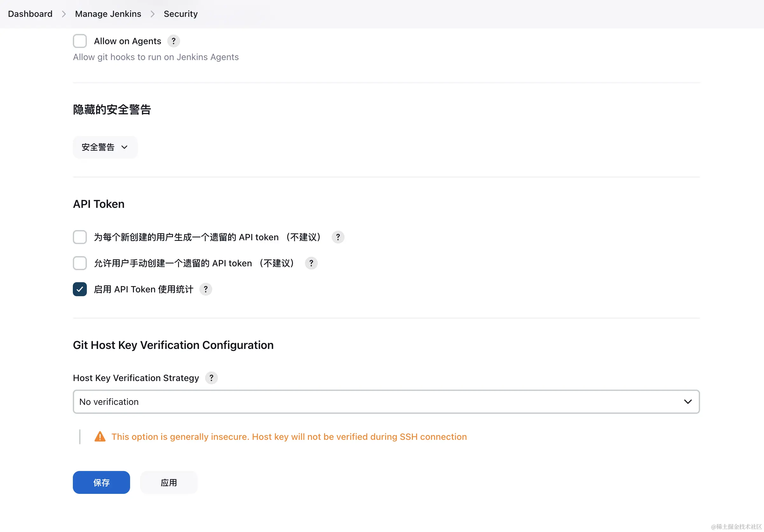The height and width of the screenshot is (532, 764).
Task: Open help for manual legacy API token creation
Action: coord(311,263)
